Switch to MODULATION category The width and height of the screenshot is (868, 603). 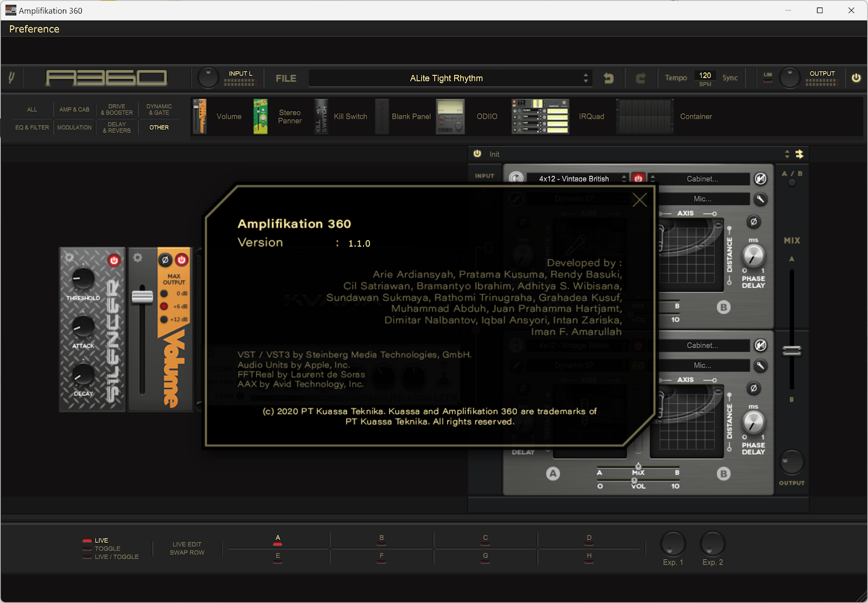tap(74, 127)
